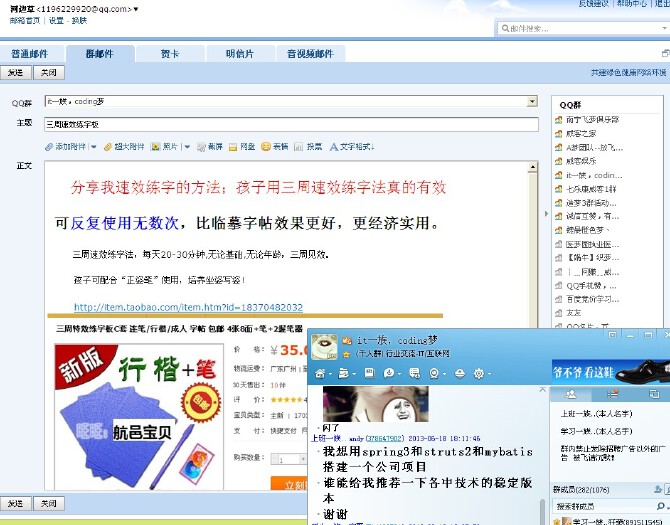The width and height of the screenshot is (670, 525).
Task: Click the 邮件搜索 search field
Action: pos(583,29)
